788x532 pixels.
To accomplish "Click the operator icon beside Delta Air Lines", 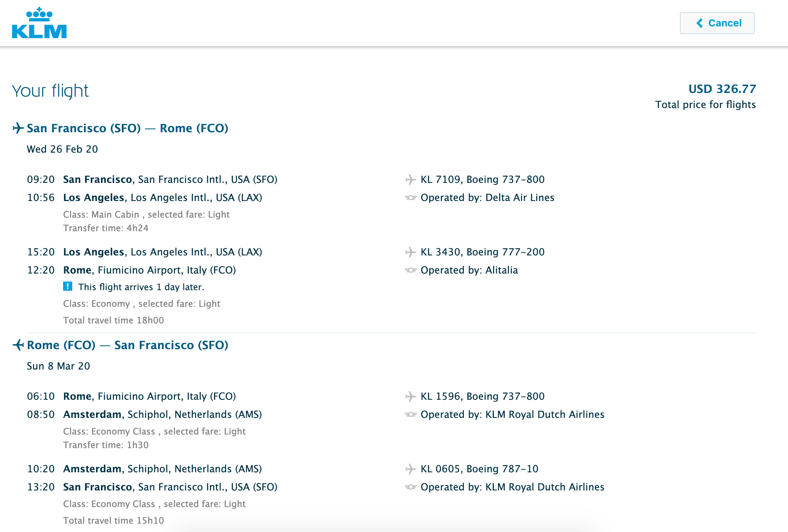I will pos(410,198).
